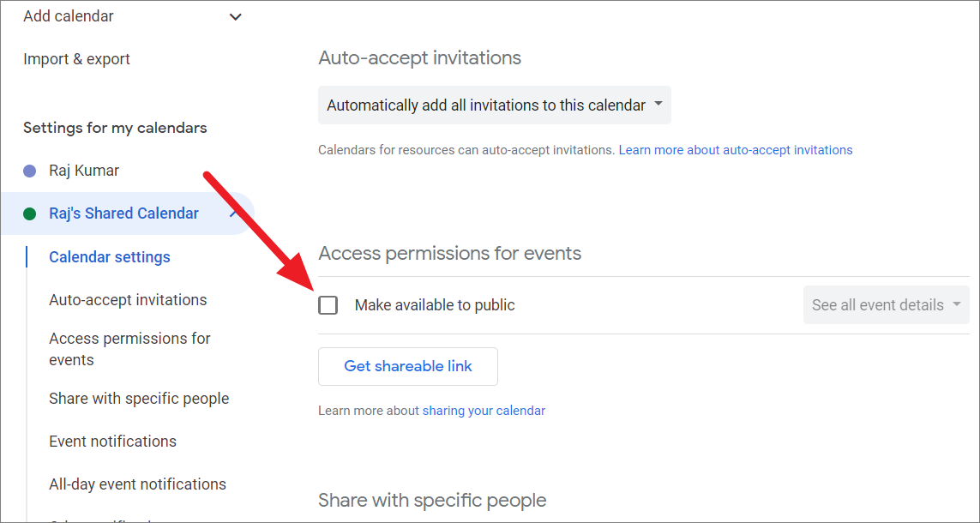The width and height of the screenshot is (980, 523).
Task: Expand the Add calendar chevron
Action: [x=236, y=17]
